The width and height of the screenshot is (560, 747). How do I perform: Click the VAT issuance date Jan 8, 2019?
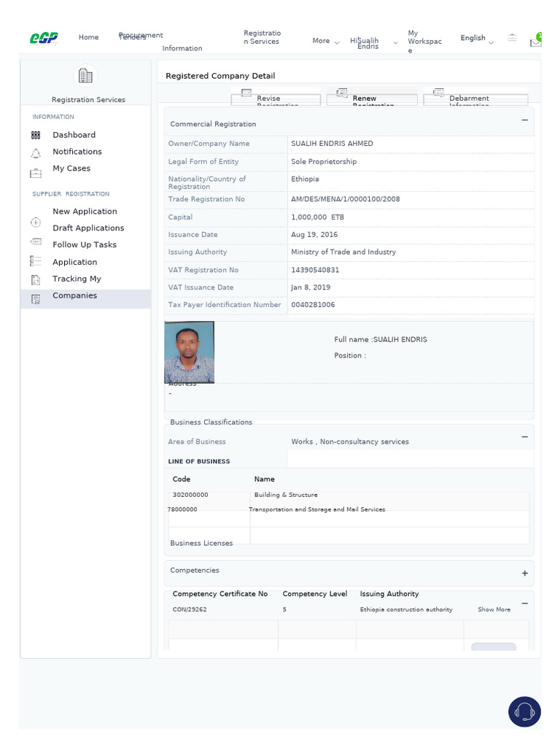[311, 287]
